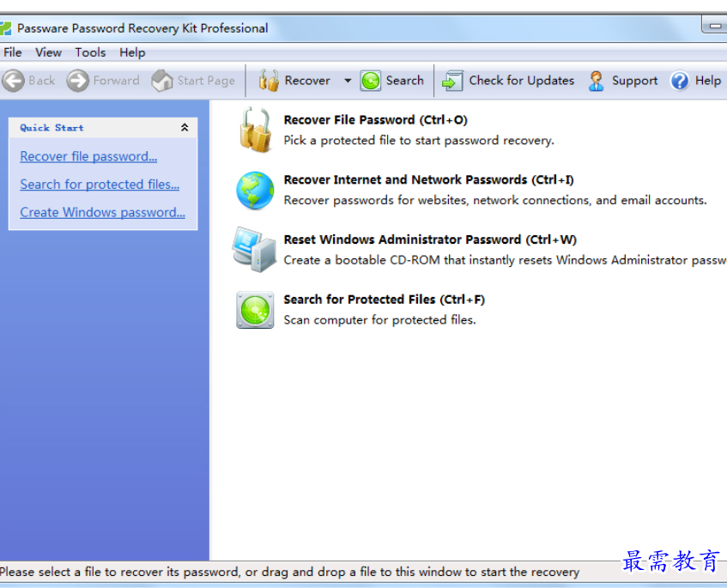
Task: Click 'Create a bootable CD-ROM' description text
Action: tap(506, 260)
